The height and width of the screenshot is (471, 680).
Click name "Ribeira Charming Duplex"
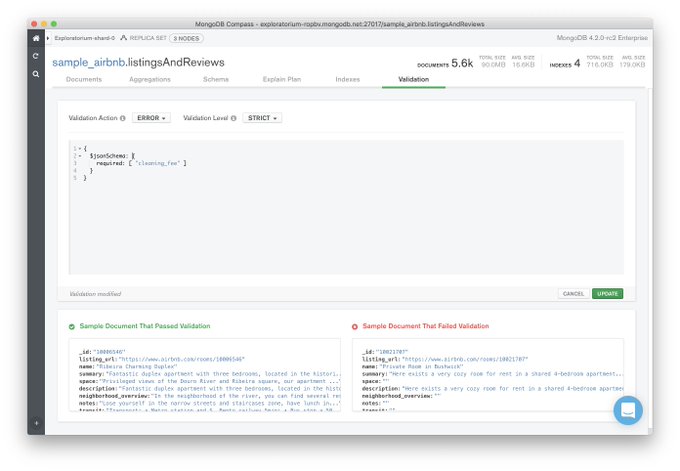tap(136, 366)
